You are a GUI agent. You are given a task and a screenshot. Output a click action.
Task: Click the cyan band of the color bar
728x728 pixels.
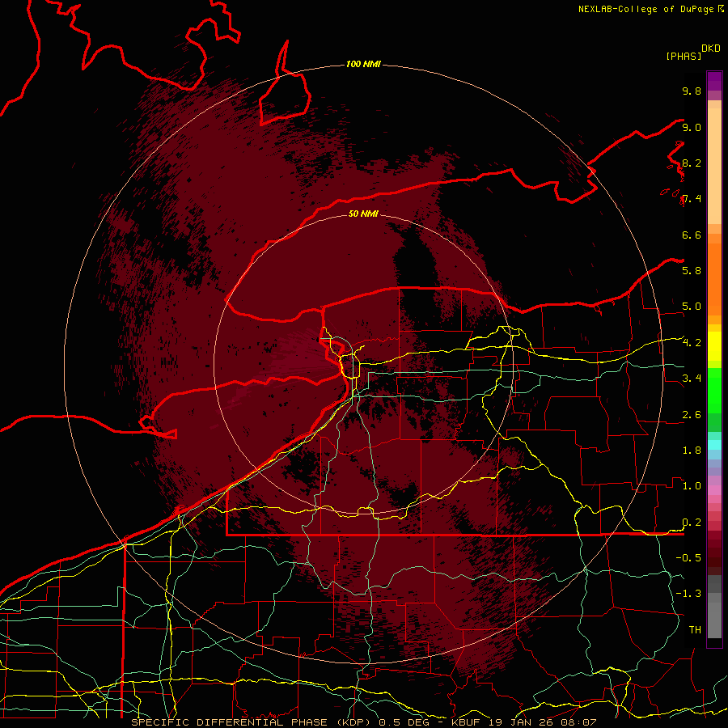pyautogui.click(x=714, y=444)
